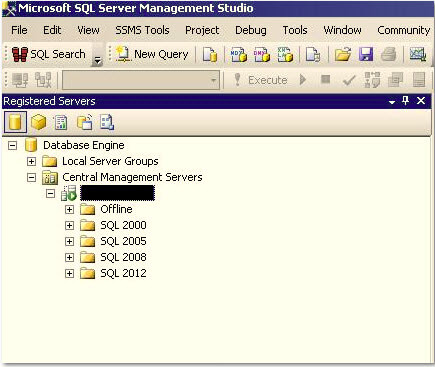Open the Community menu
This screenshot has width=435, height=367.
(404, 30)
